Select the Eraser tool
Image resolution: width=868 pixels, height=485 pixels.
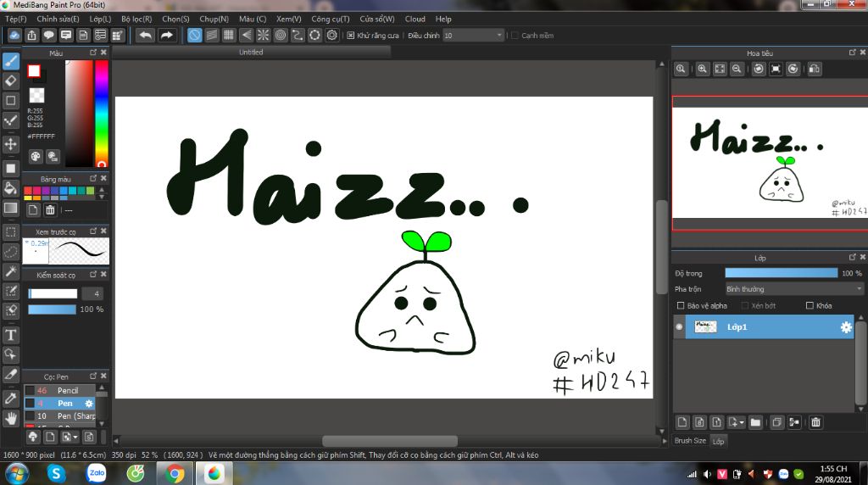tap(10, 81)
